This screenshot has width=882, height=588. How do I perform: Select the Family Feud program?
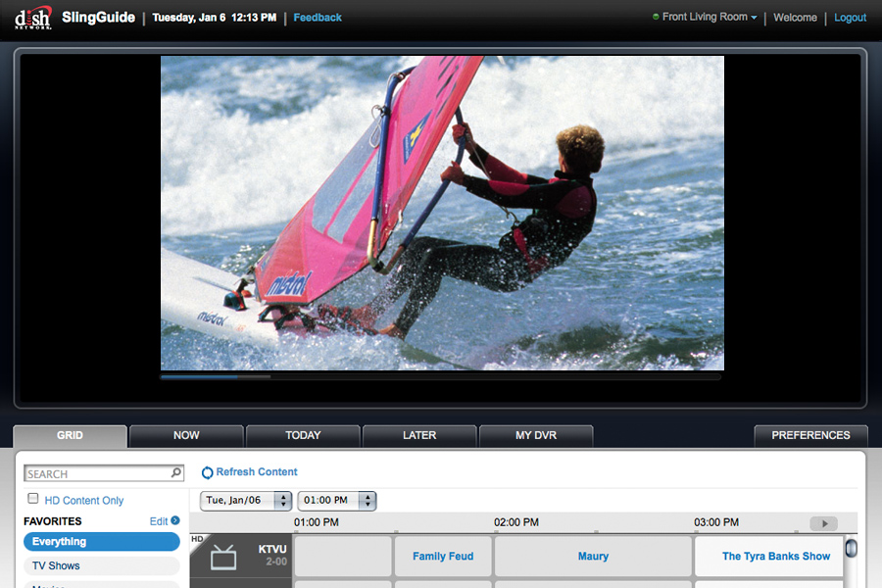[443, 557]
